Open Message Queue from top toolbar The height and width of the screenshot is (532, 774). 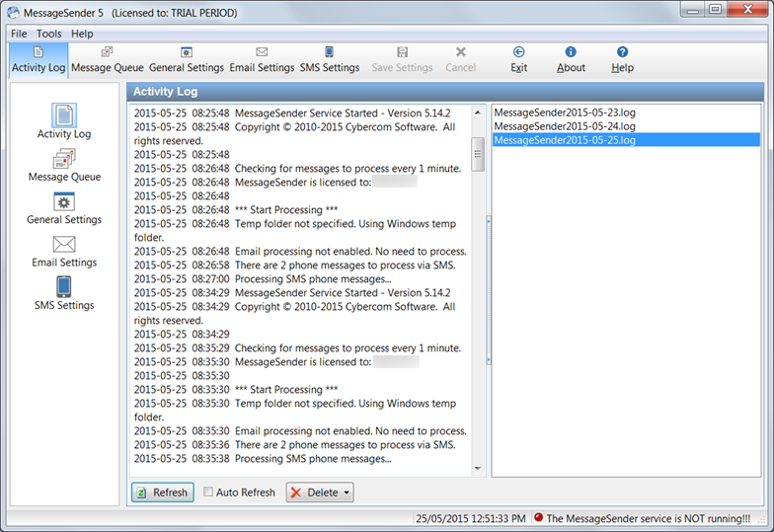click(x=107, y=60)
